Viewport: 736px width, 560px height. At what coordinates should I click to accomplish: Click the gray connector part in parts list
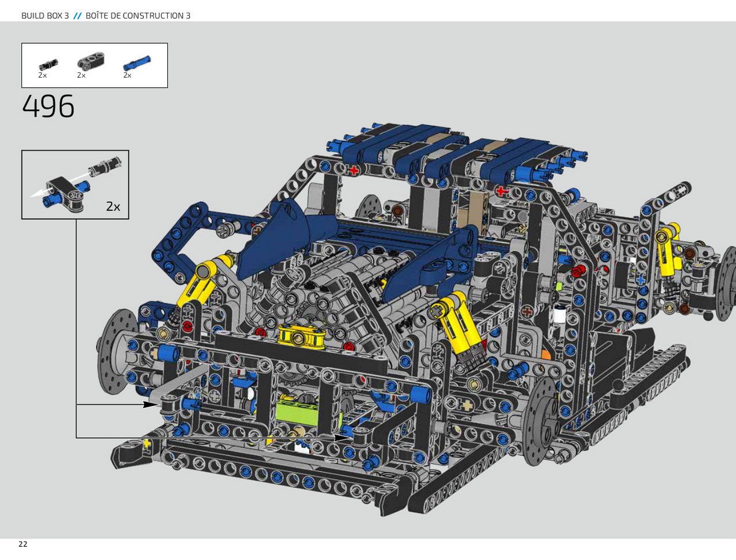pyautogui.click(x=90, y=62)
